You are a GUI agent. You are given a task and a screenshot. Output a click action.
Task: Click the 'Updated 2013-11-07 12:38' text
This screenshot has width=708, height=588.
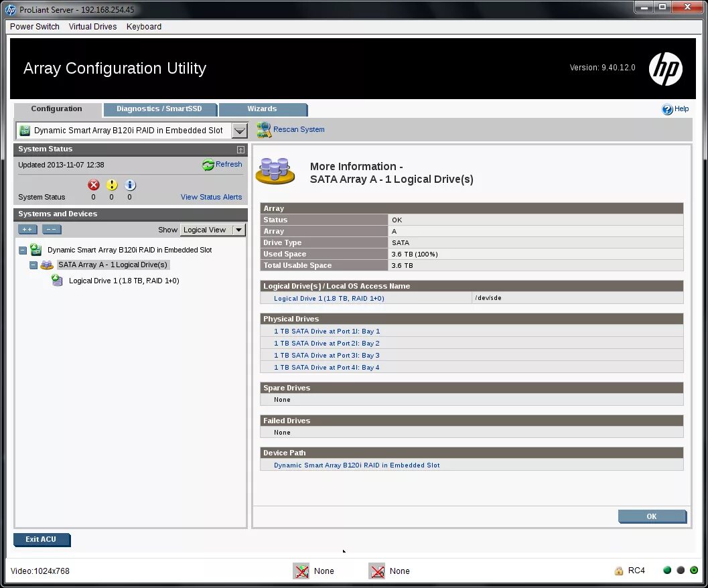(x=61, y=165)
